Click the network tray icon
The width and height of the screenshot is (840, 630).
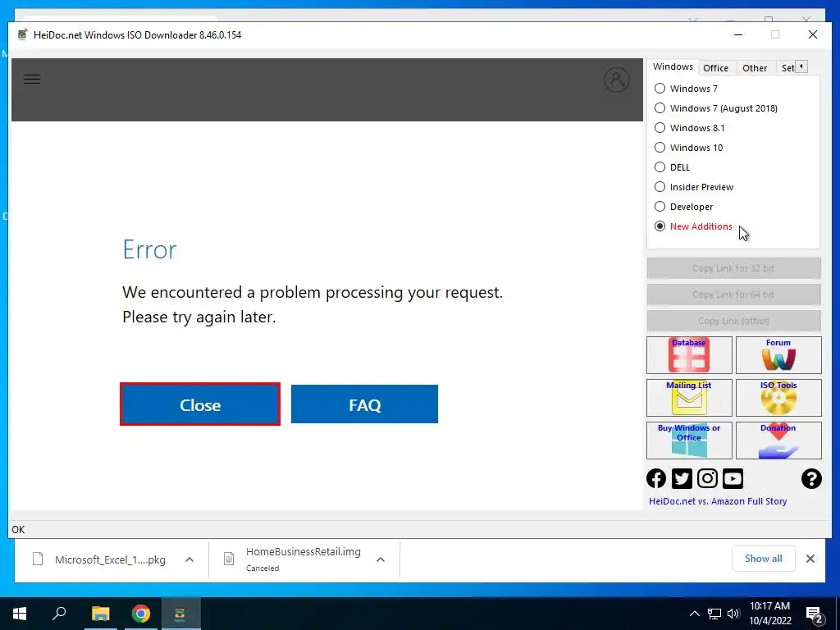[x=714, y=614]
